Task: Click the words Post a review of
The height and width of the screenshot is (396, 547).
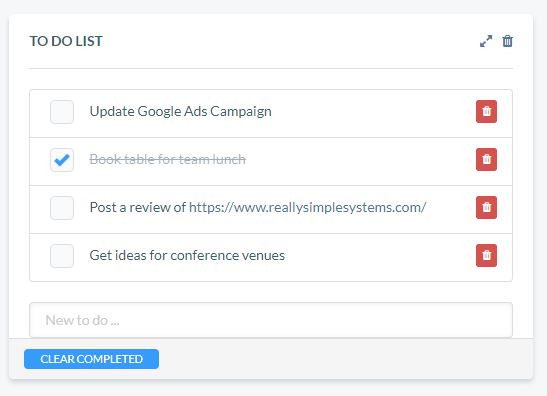Action: [138, 208]
